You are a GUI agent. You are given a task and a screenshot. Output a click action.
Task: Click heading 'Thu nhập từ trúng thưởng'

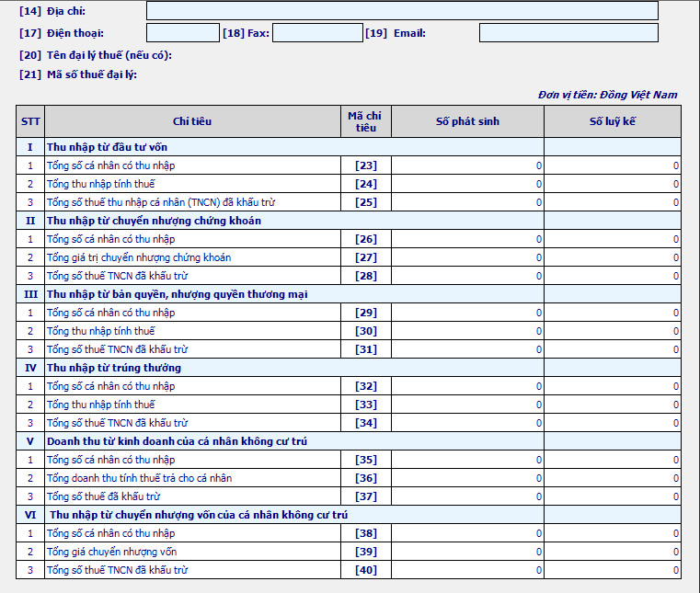click(x=114, y=368)
